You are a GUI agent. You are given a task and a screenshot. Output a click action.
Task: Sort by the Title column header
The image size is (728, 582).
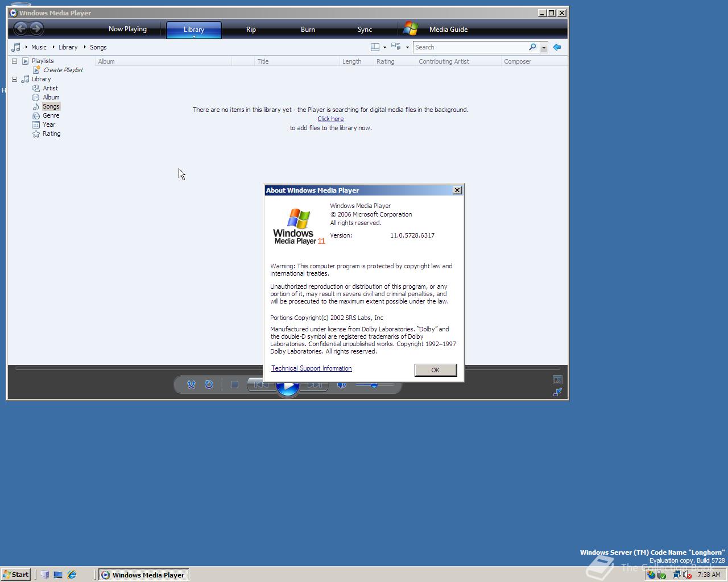pos(297,61)
